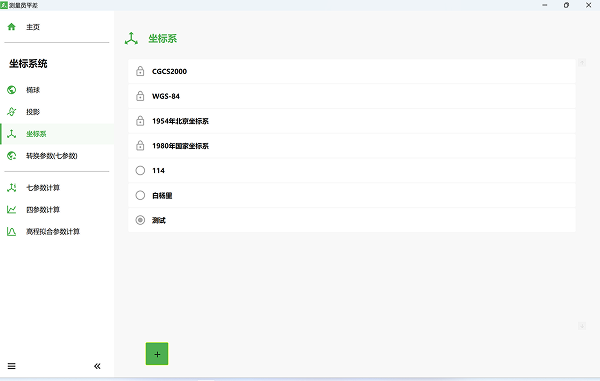Viewport: 600px width, 381px height.
Task: Open 转换参数(七参数) icon in sidebar
Action: point(11,156)
